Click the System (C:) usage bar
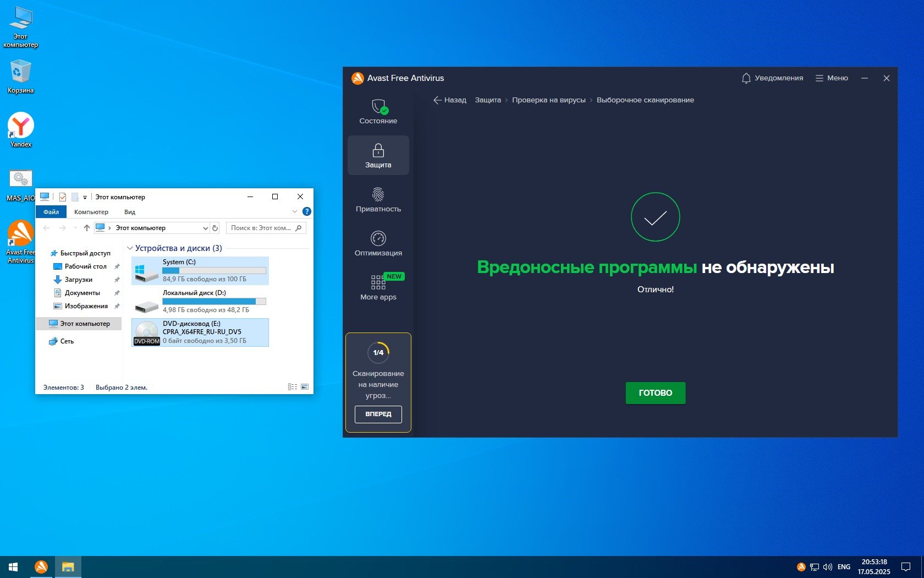Image resolution: width=924 pixels, height=578 pixels. (214, 271)
